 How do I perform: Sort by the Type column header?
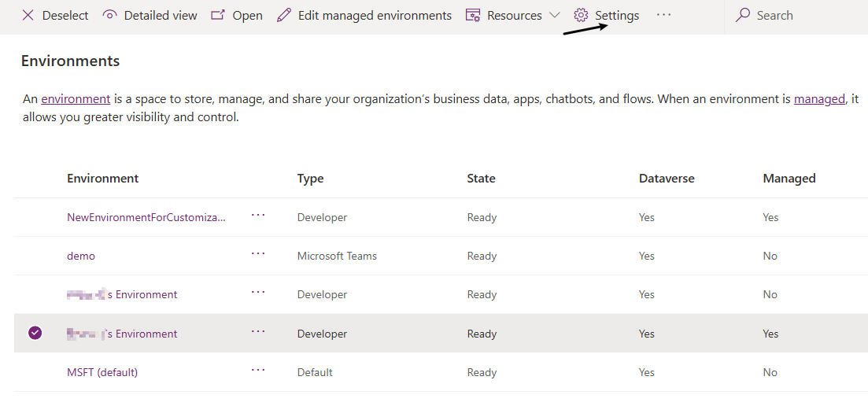pyautogui.click(x=310, y=179)
